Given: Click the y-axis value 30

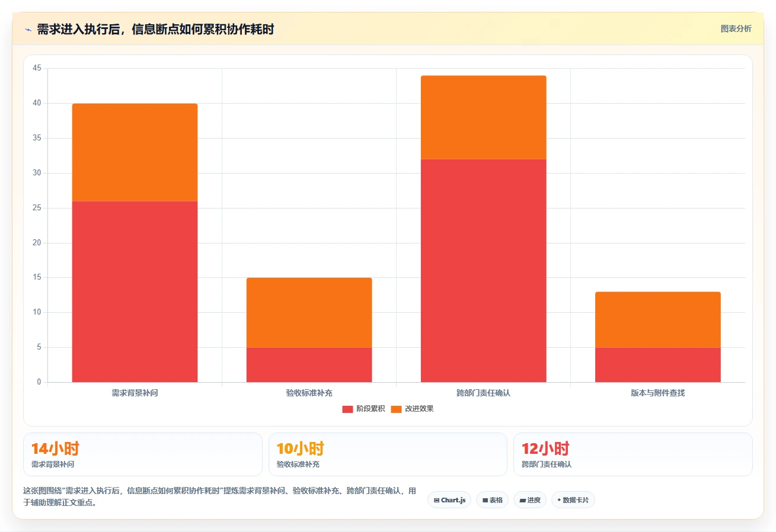Looking at the screenshot, I should pyautogui.click(x=37, y=173).
